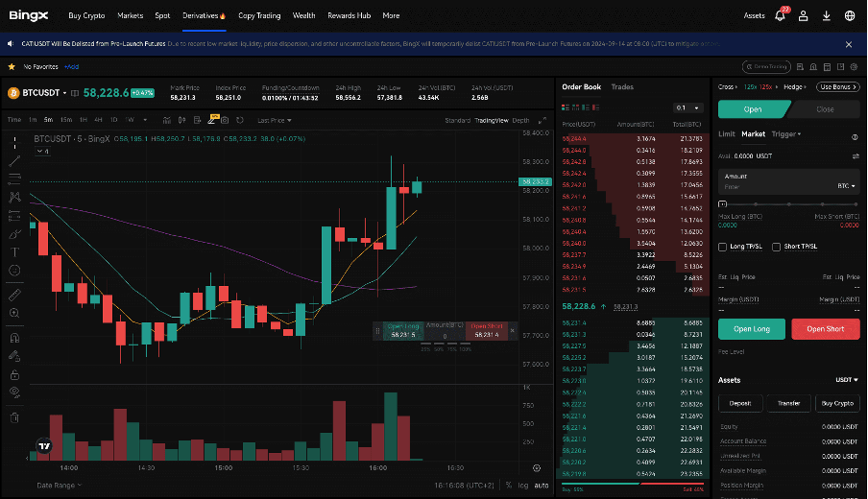Hide all drawings with eye icon

[x=15, y=392]
